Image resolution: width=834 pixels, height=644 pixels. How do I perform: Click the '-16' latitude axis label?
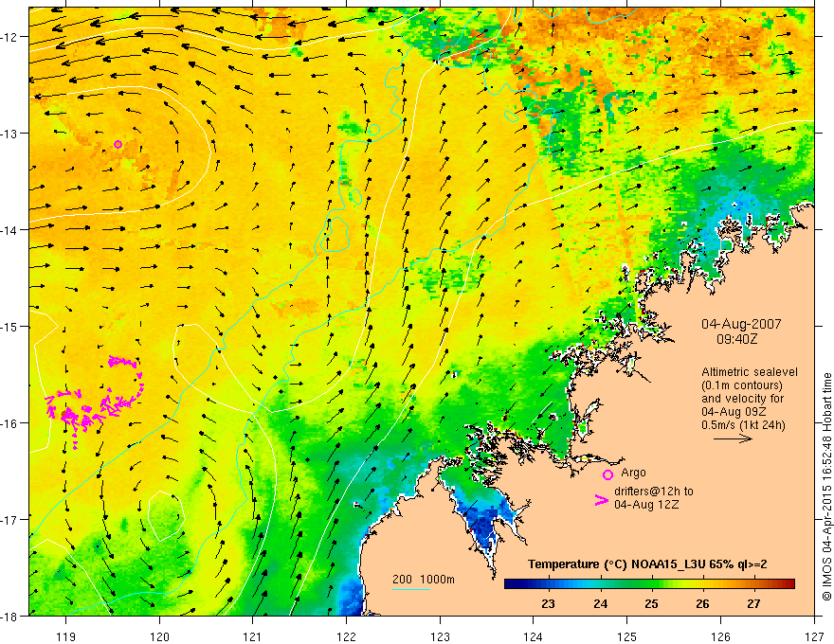pos(10,423)
